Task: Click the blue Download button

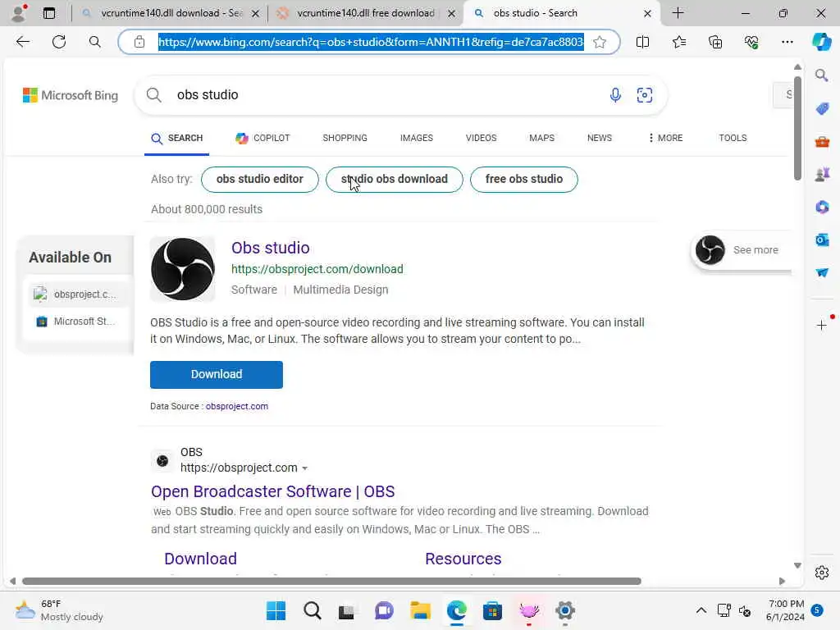Action: tap(217, 374)
